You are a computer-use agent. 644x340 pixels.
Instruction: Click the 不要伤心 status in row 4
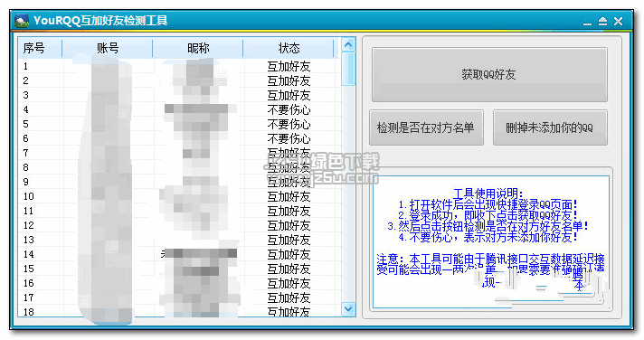click(289, 109)
